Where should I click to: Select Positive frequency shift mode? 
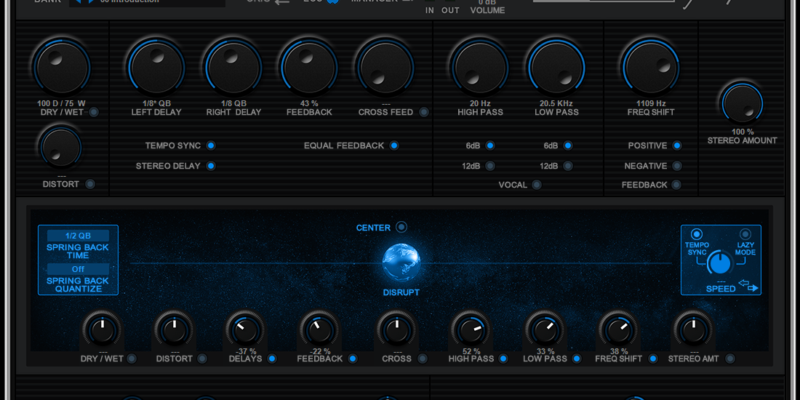click(677, 145)
